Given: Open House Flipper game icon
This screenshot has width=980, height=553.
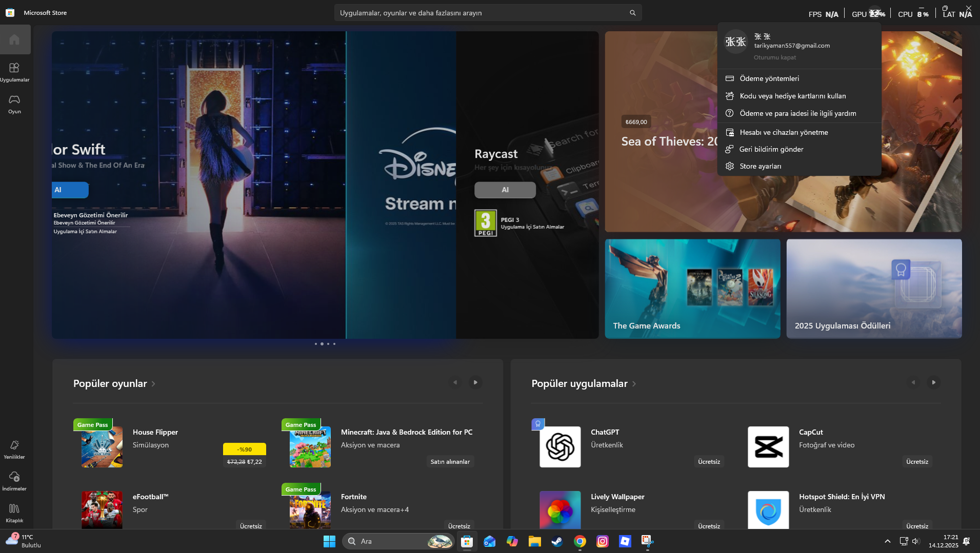Looking at the screenshot, I should [x=102, y=447].
